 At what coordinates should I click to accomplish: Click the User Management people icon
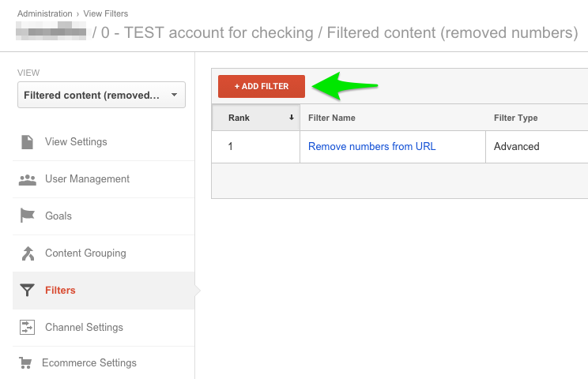click(x=28, y=180)
